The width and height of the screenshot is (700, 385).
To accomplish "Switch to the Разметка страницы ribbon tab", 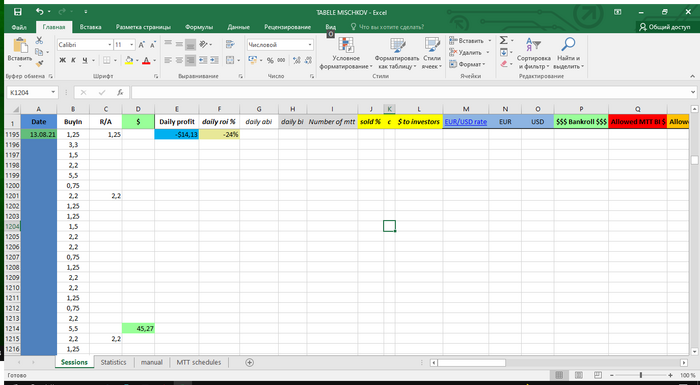I will click(143, 27).
